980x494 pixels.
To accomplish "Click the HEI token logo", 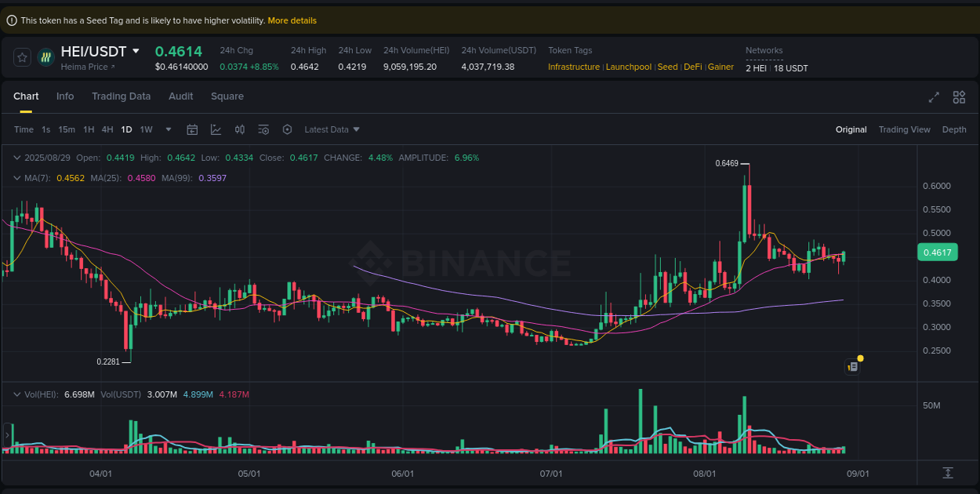I will [x=45, y=56].
